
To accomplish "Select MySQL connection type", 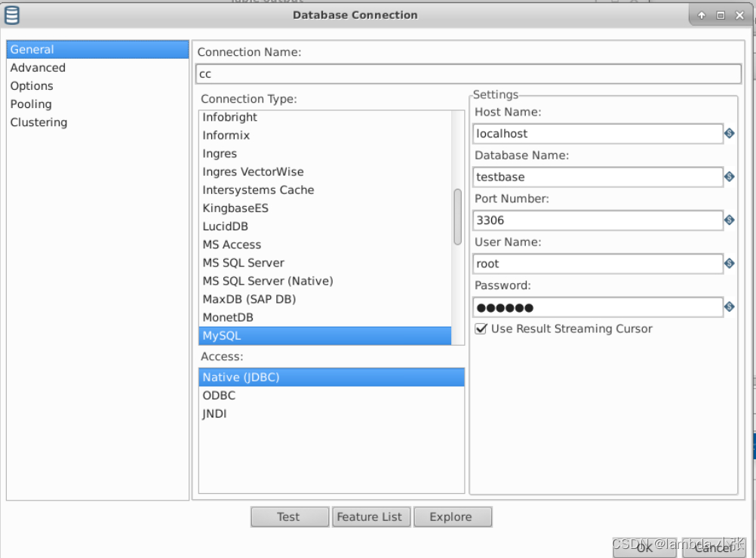I will pyautogui.click(x=325, y=335).
